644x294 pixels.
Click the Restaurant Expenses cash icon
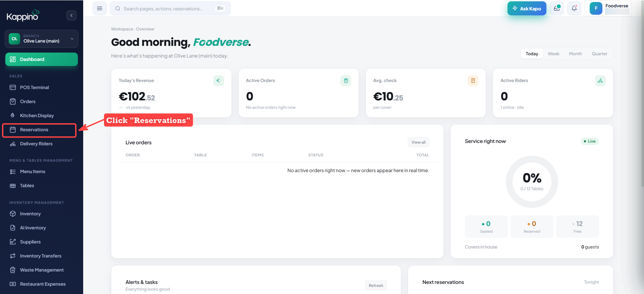[13, 284]
